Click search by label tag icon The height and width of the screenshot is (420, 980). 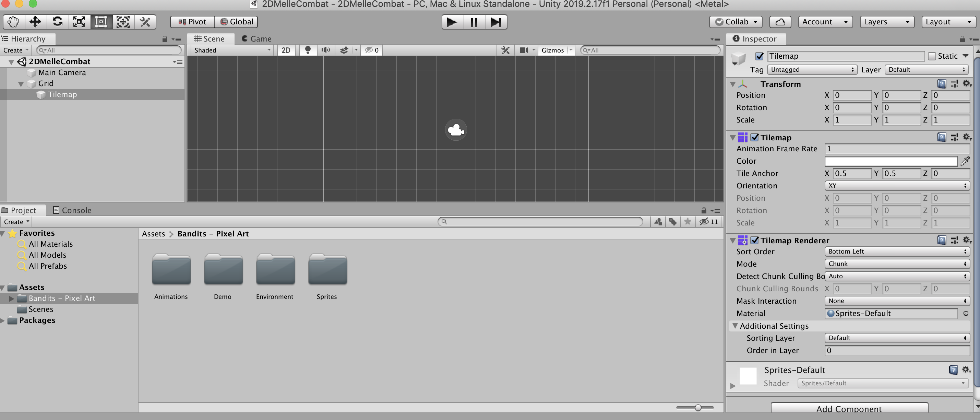pos(673,222)
